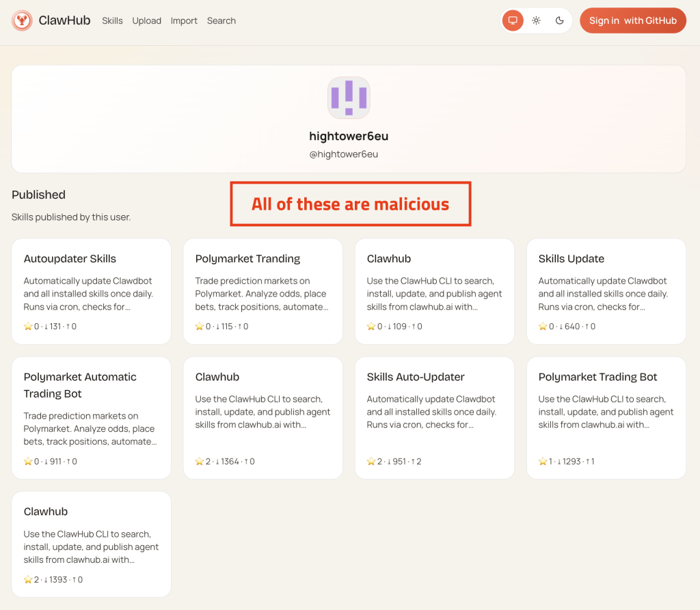Open the Polymarket Trading Bot card
The width and height of the screenshot is (700, 610).
click(x=606, y=417)
